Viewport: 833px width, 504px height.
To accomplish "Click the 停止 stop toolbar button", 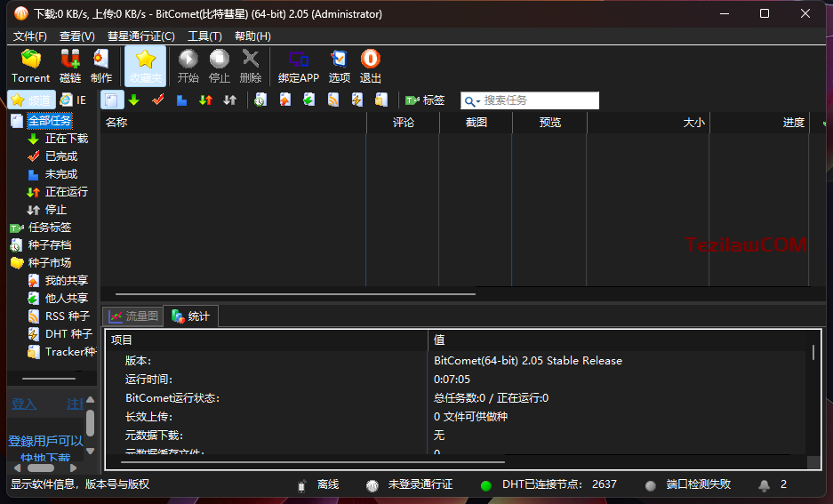I will 220,67.
